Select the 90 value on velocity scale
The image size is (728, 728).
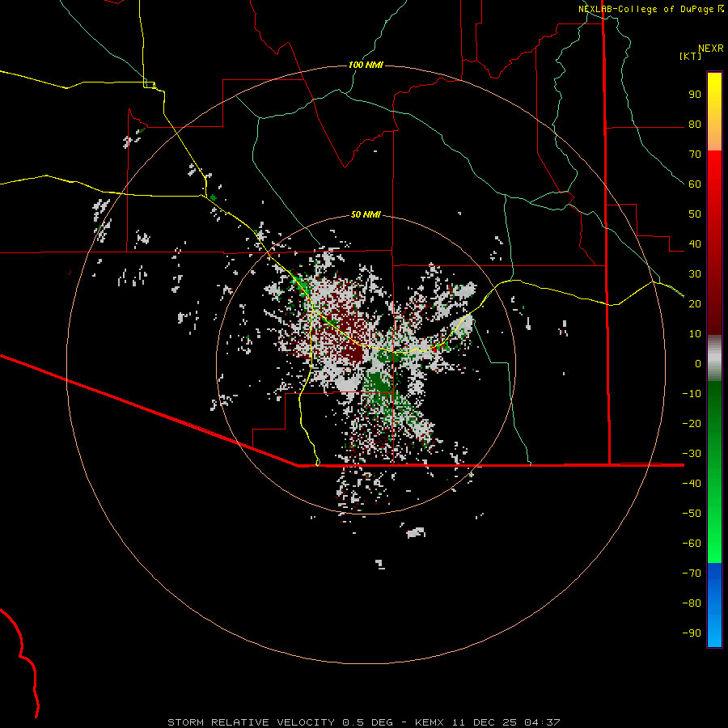click(695, 95)
